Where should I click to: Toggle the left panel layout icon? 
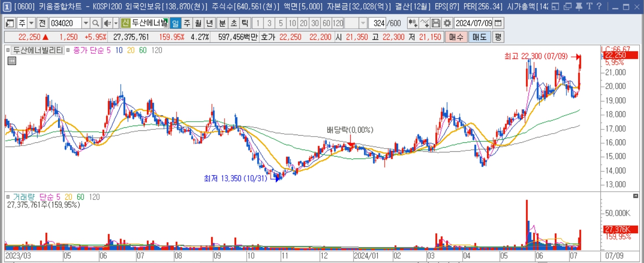(10, 23)
